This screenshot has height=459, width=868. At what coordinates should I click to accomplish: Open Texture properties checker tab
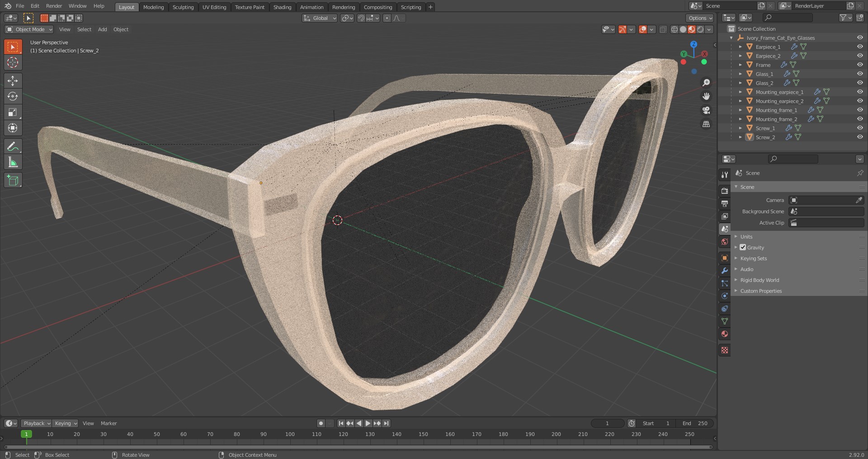[x=725, y=350]
